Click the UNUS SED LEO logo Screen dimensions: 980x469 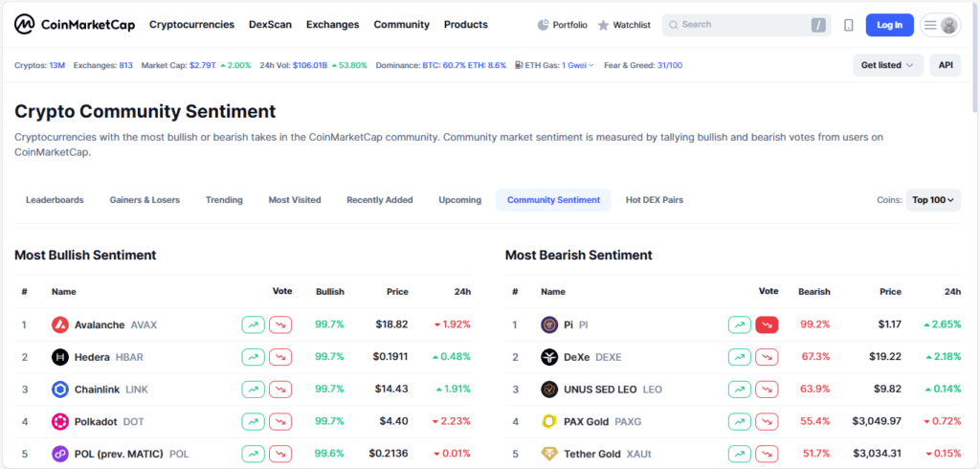548,389
